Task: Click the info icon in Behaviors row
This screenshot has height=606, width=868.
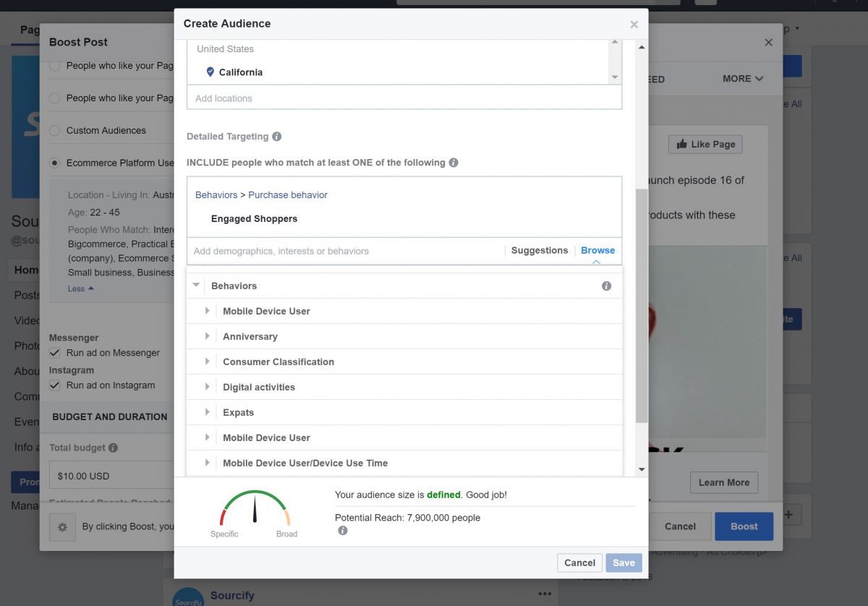Action: tap(606, 286)
